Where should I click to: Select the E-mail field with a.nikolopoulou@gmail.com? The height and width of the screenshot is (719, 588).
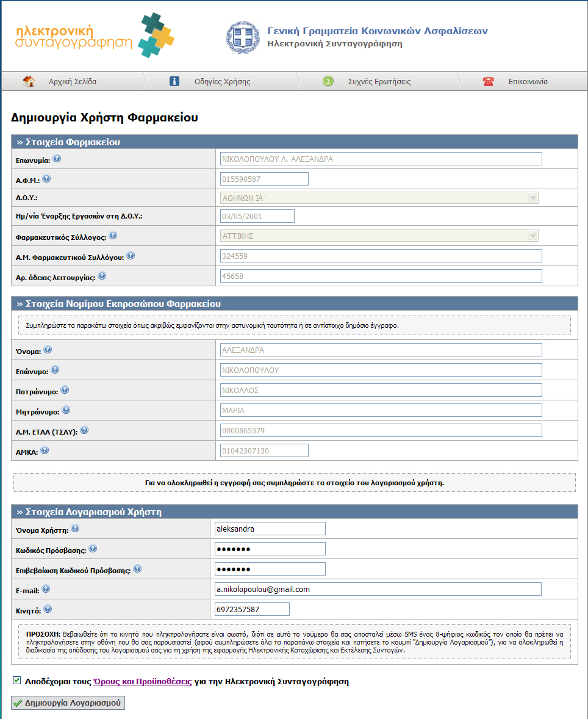pyautogui.click(x=378, y=589)
